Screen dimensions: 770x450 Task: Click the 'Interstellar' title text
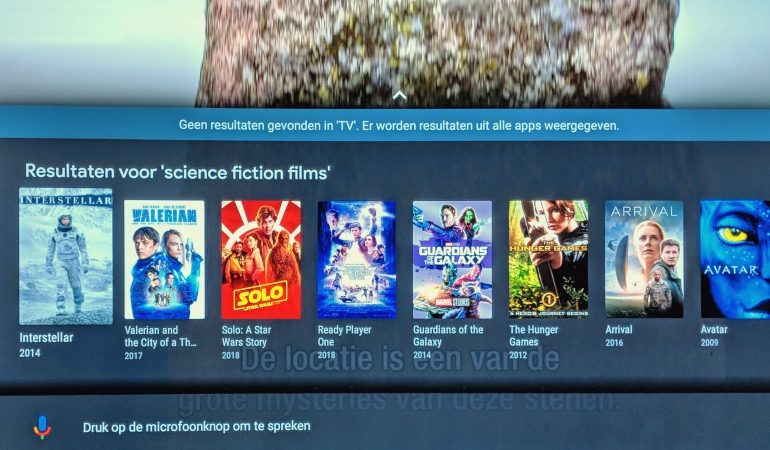46,338
